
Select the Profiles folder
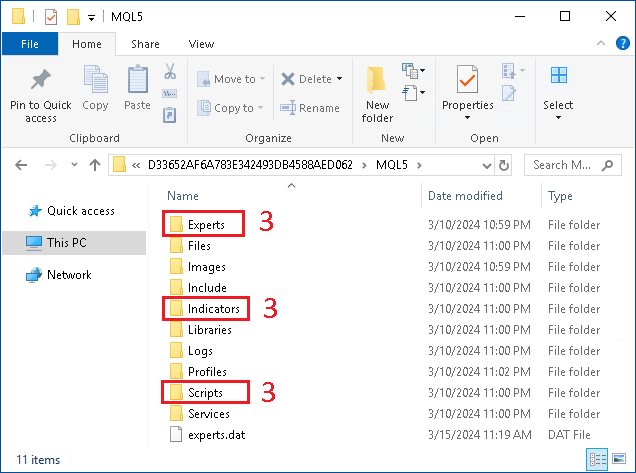[x=198, y=372]
